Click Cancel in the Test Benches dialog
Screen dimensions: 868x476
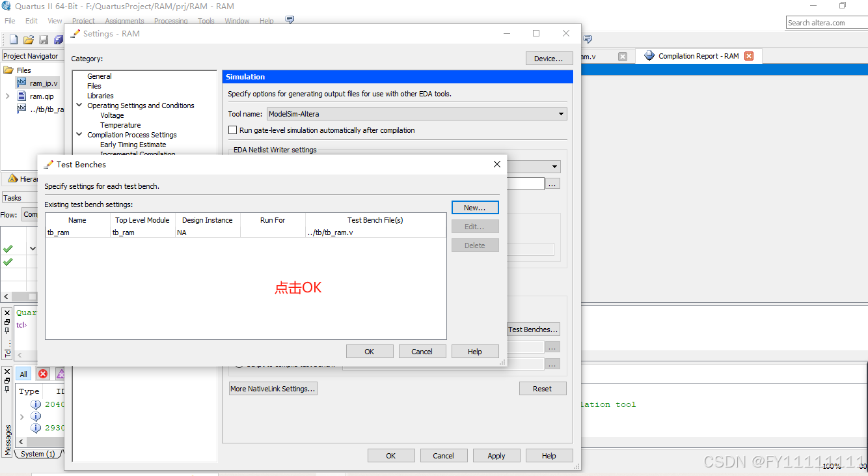[x=422, y=352]
